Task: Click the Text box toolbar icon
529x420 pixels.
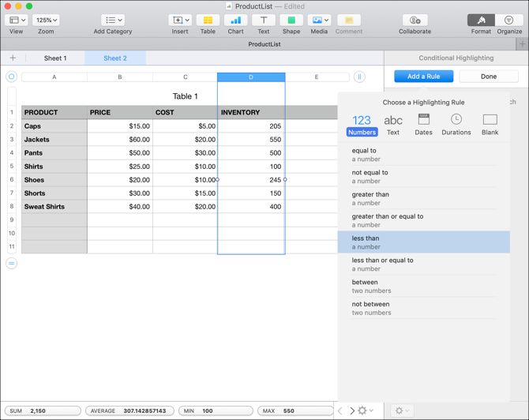Action: click(264, 21)
